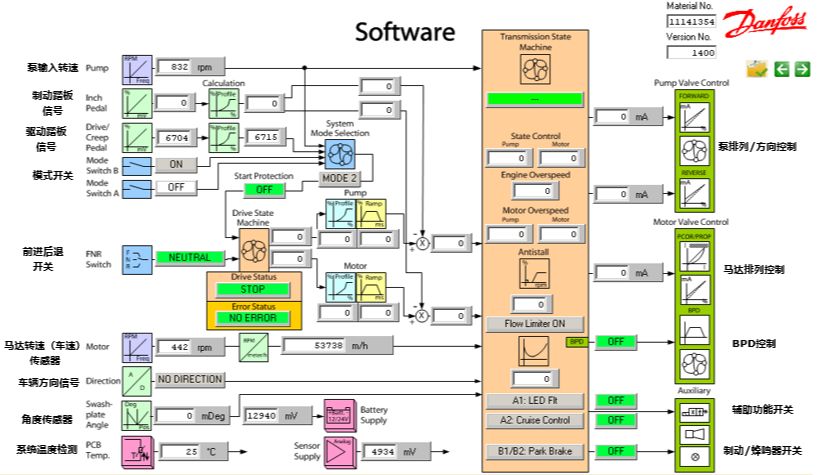Click the Sensor Supply analog icon
This screenshot has height=475, width=822.
(342, 452)
